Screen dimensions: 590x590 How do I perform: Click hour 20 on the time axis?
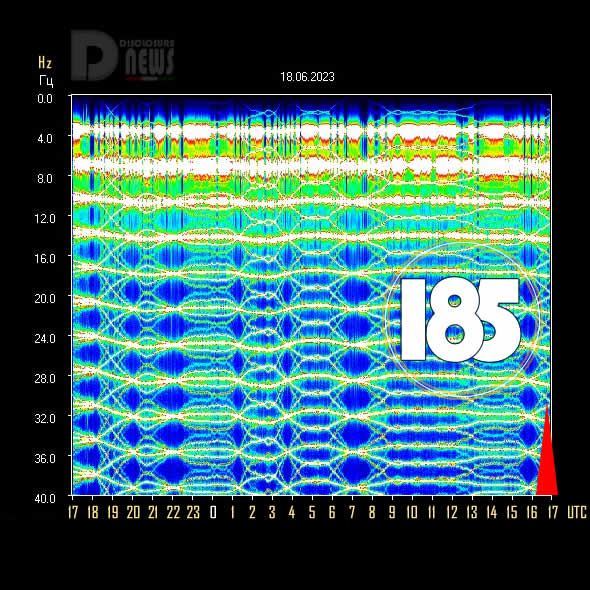[133, 512]
